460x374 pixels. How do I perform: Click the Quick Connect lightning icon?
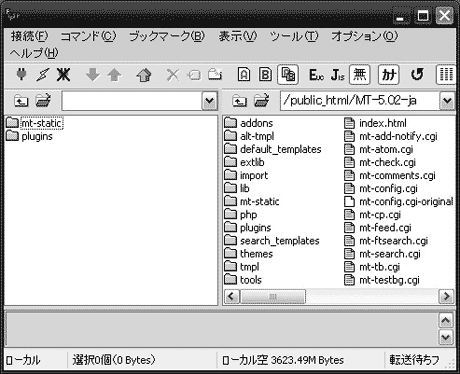(x=42, y=74)
